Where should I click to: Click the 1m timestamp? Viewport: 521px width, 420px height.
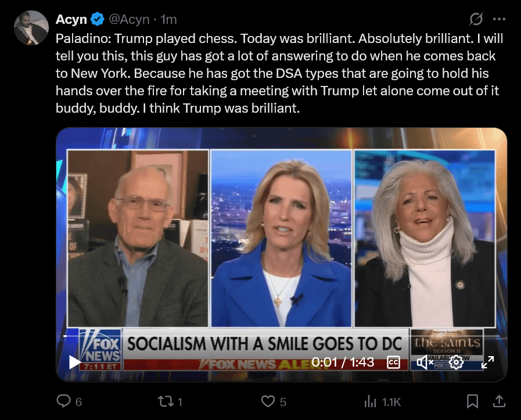coord(168,20)
